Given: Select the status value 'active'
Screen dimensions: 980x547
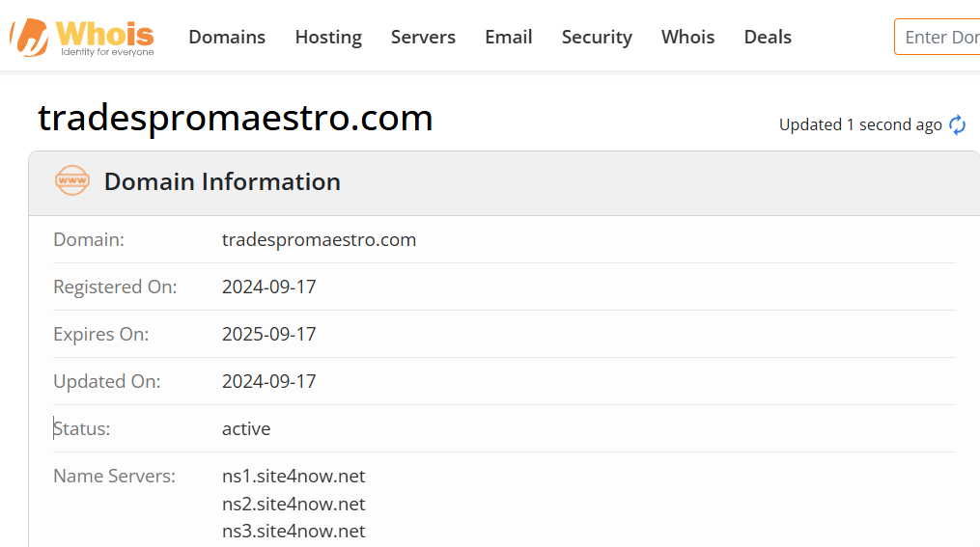Looking at the screenshot, I should pyautogui.click(x=246, y=429).
